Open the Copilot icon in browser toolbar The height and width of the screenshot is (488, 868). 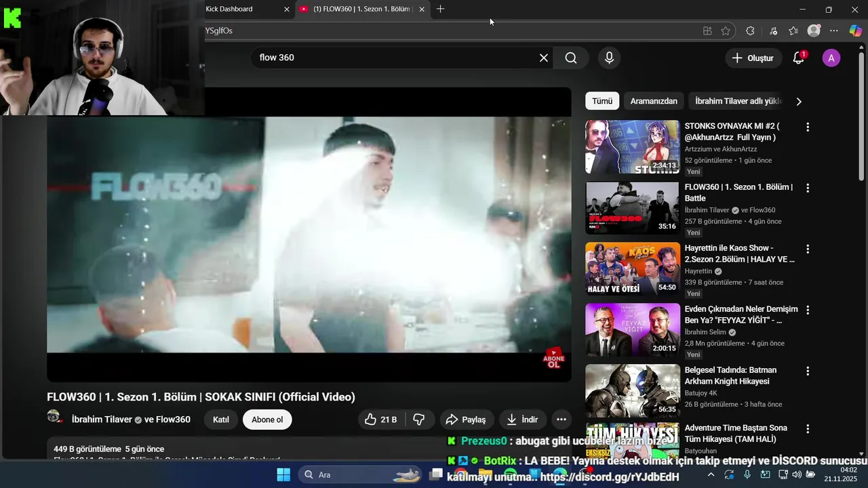coord(856,30)
